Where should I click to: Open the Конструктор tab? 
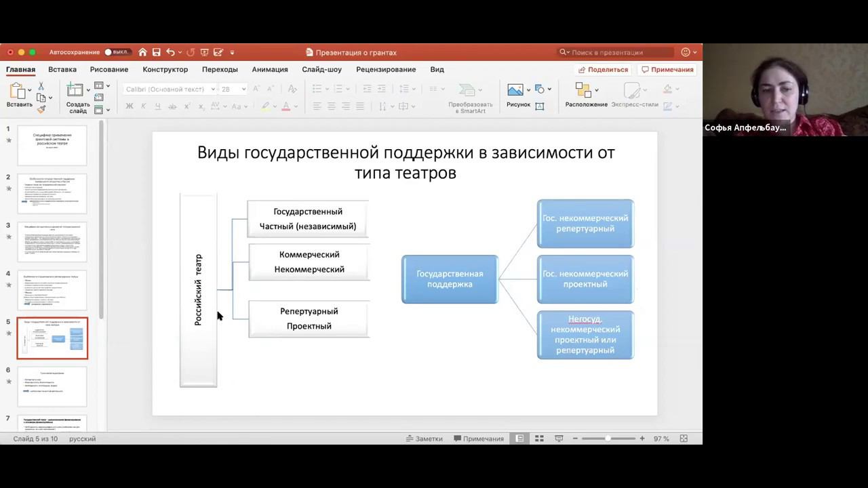[x=165, y=69]
